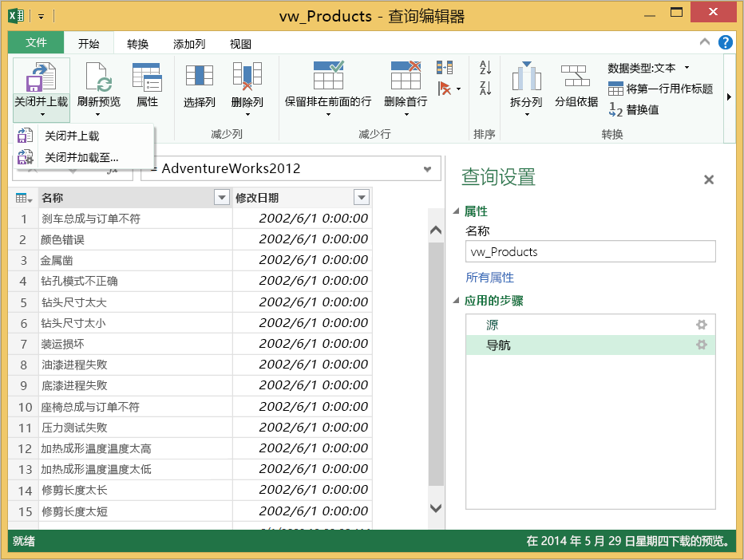Click the 所有属性 link
The height and width of the screenshot is (560, 744).
point(489,278)
